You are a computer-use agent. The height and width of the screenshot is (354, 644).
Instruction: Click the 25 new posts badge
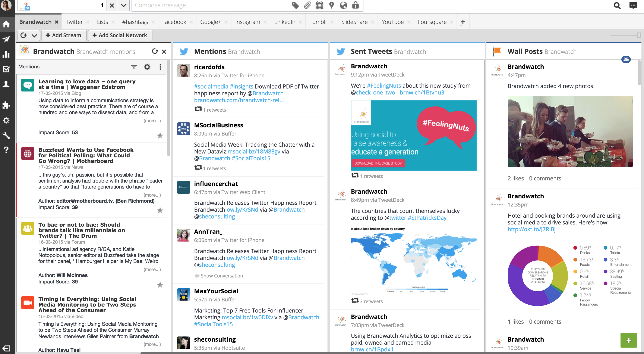click(626, 59)
